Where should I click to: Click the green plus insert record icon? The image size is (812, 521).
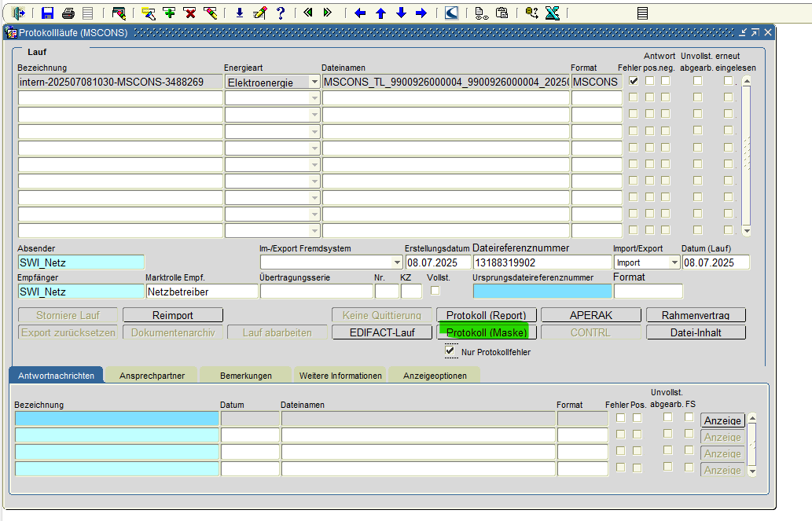pos(169,13)
